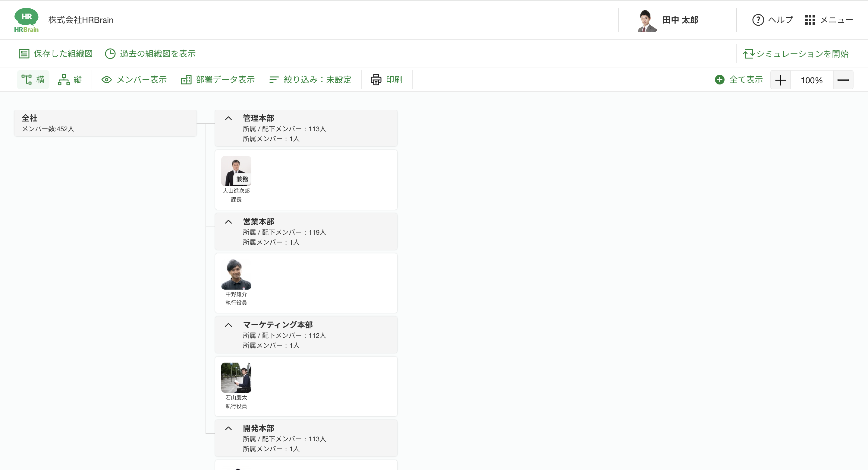
Task: Open メニュー grid menu
Action: pyautogui.click(x=829, y=20)
